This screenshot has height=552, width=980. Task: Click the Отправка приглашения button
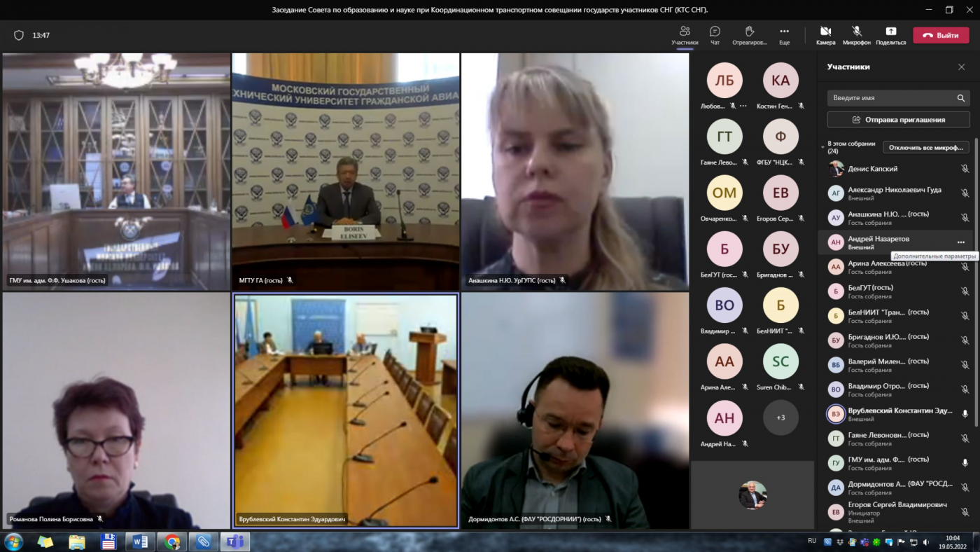coord(899,120)
